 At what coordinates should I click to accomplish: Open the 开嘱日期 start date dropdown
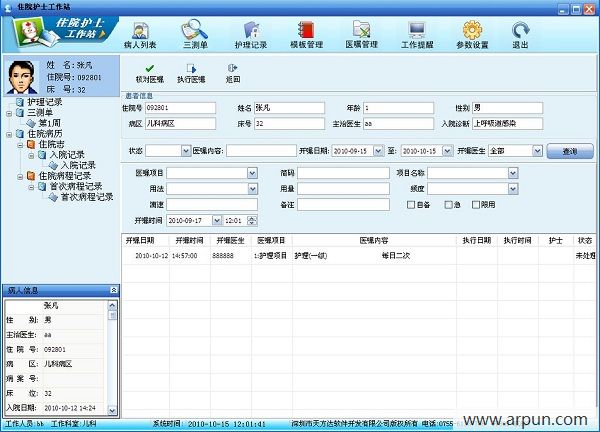(x=378, y=151)
